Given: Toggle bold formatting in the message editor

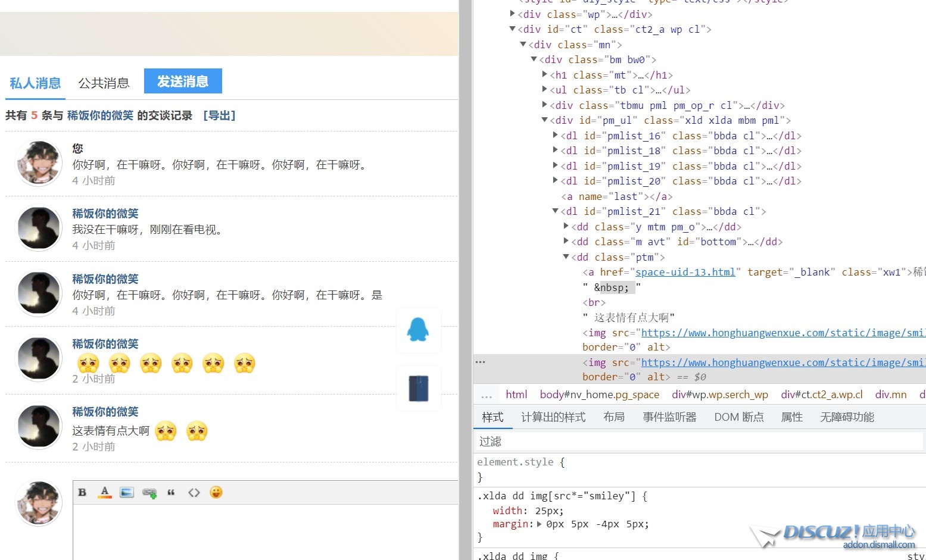Looking at the screenshot, I should click(x=82, y=492).
